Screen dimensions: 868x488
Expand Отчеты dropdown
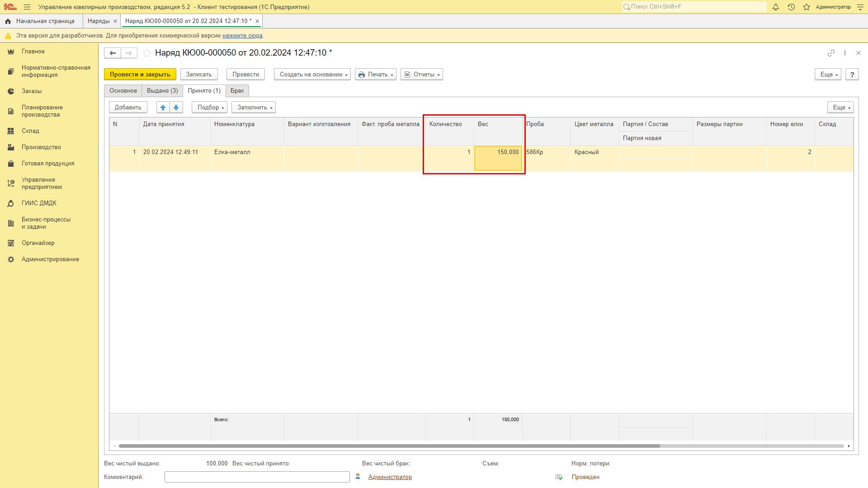coord(422,75)
